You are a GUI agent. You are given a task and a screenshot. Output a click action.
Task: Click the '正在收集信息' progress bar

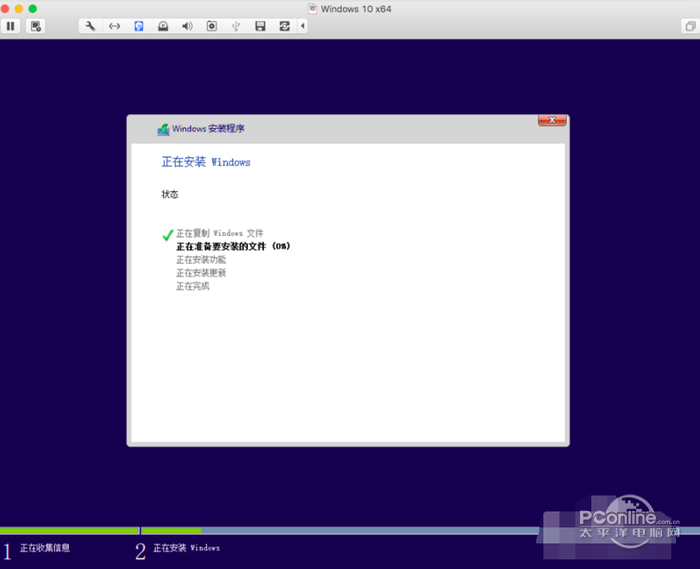pos(69,531)
